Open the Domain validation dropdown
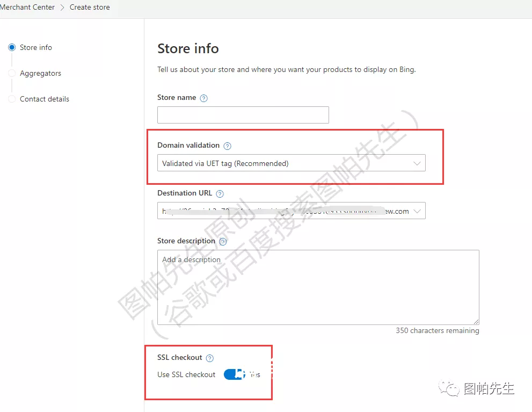 point(291,163)
